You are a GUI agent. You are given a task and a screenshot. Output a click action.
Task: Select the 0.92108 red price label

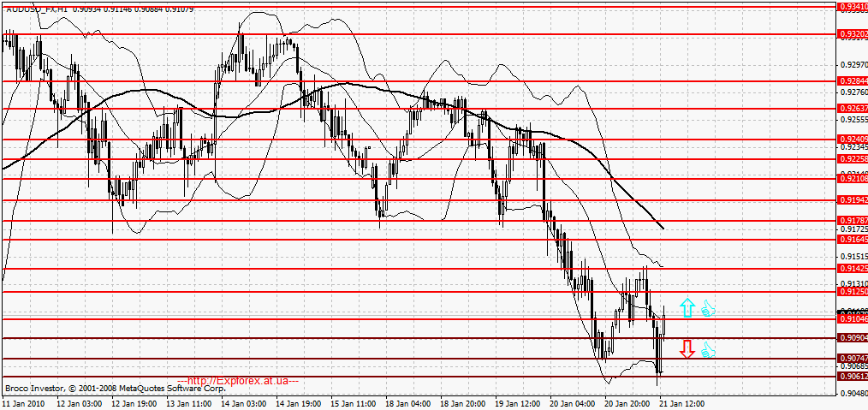853,178
